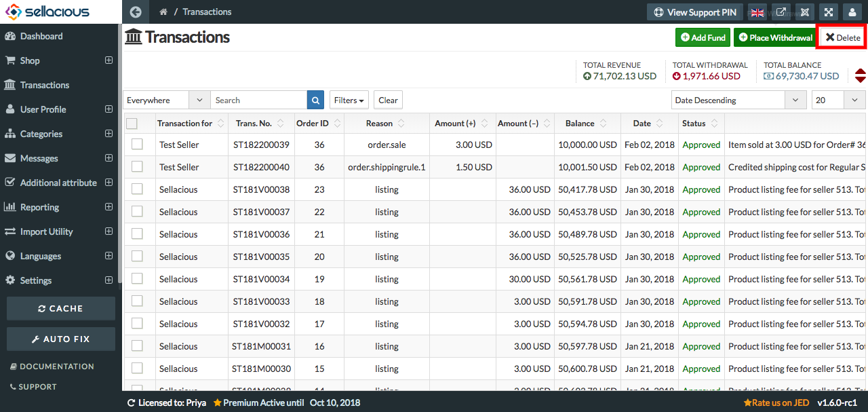Expand the Categories sidebar submenu
This screenshot has height=412, width=868.
tap(108, 134)
